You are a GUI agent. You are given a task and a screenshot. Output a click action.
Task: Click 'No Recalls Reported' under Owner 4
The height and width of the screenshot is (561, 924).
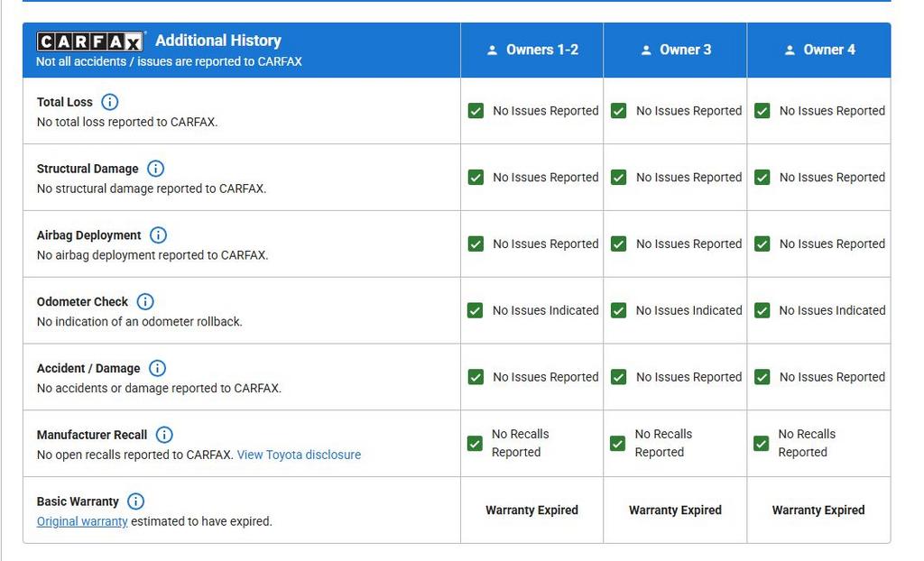[807, 443]
